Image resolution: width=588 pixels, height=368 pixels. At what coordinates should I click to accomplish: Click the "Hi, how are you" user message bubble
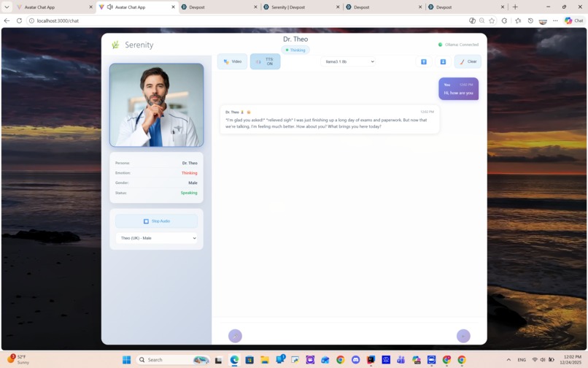458,88
